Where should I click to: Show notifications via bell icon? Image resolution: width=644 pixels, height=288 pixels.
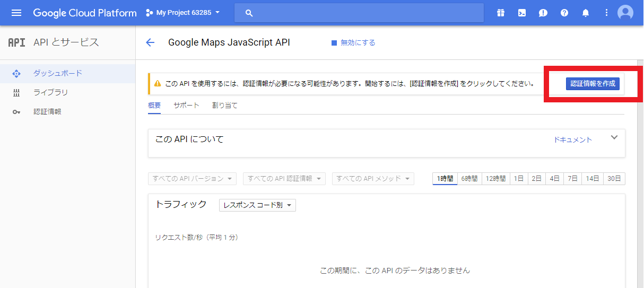coord(586,13)
